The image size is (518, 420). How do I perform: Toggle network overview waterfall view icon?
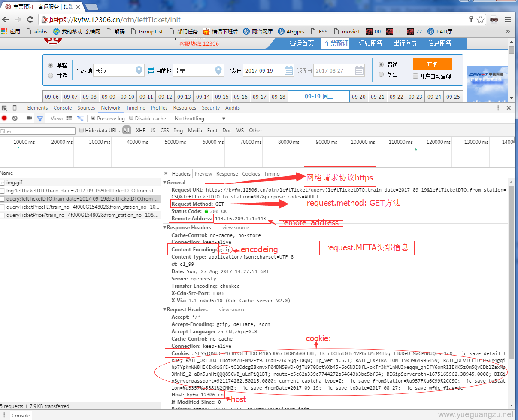click(80, 118)
